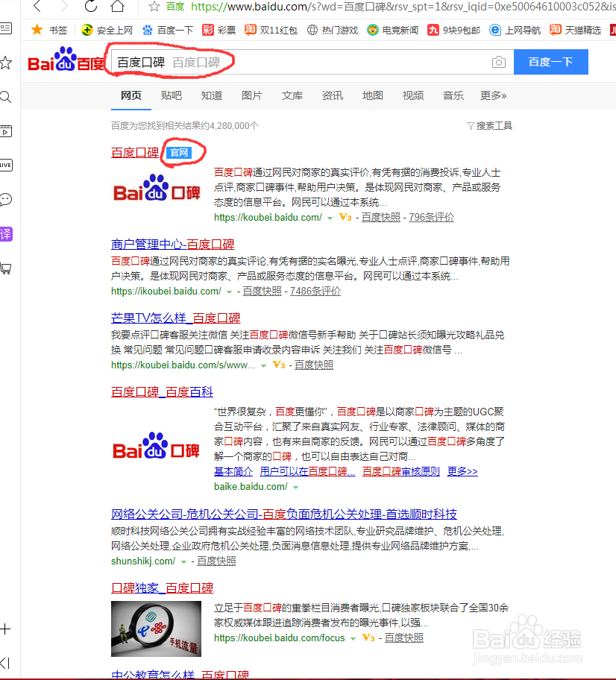616x680 pixels.
Task: Open the 口碑独家 magnifier thumbnail image
Action: click(156, 629)
